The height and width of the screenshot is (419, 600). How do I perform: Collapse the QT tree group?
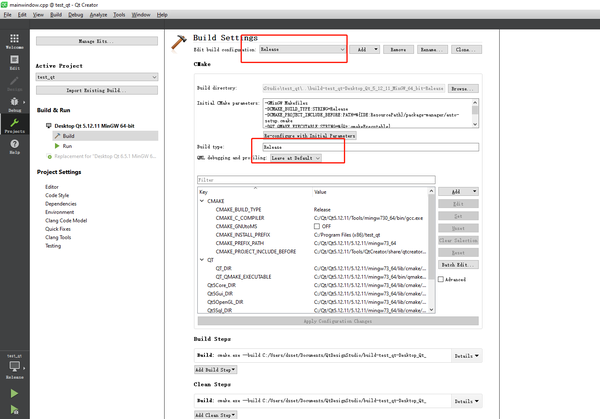pyautogui.click(x=202, y=260)
